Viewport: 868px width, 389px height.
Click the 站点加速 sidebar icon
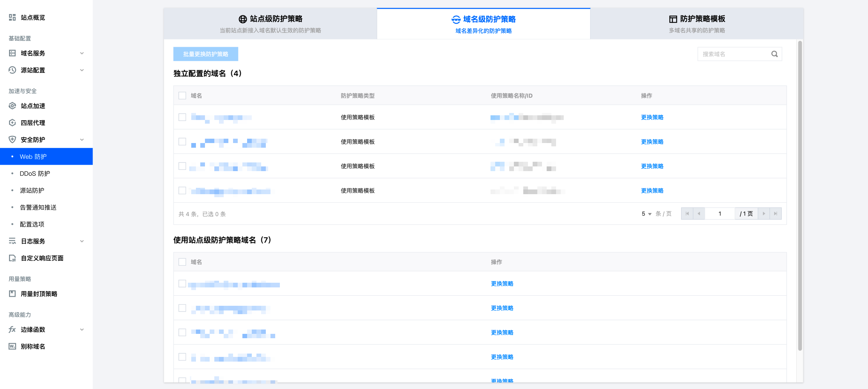pos(12,106)
